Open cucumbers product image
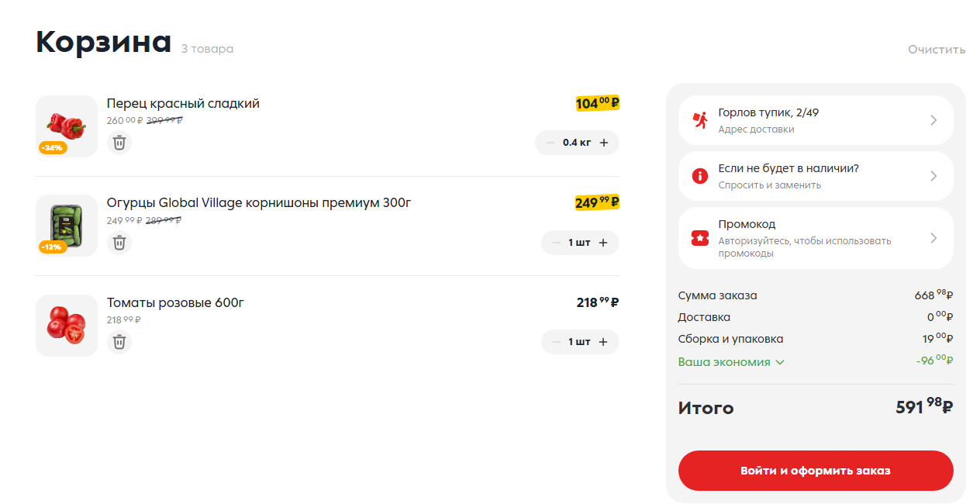The width and height of the screenshot is (980, 504). (x=67, y=226)
